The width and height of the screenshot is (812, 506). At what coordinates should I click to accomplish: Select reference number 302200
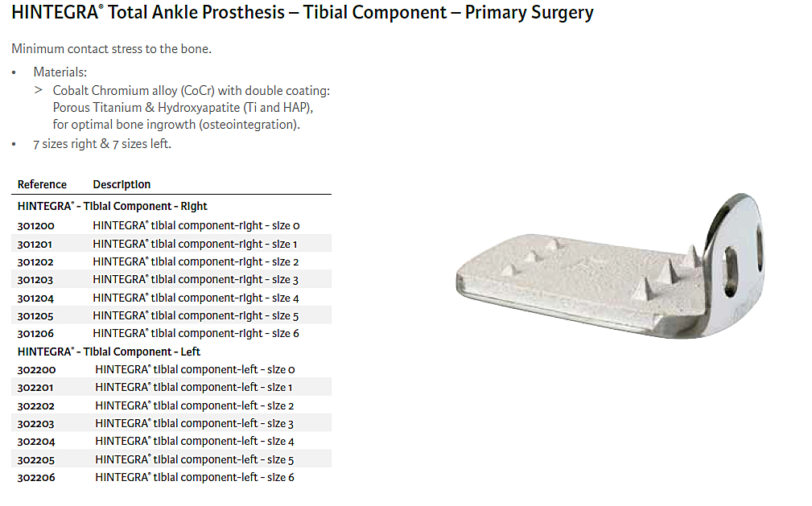tap(36, 370)
